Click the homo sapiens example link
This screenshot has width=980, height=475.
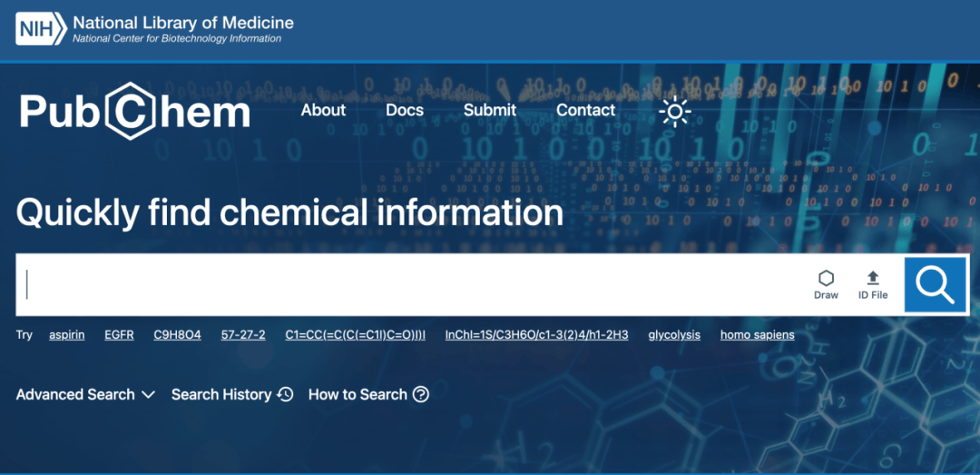(757, 334)
